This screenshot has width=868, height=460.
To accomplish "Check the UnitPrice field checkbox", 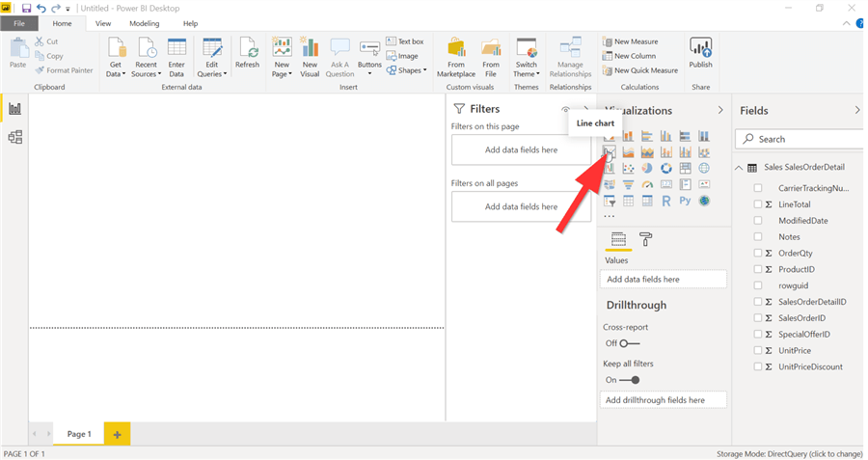I will (758, 350).
